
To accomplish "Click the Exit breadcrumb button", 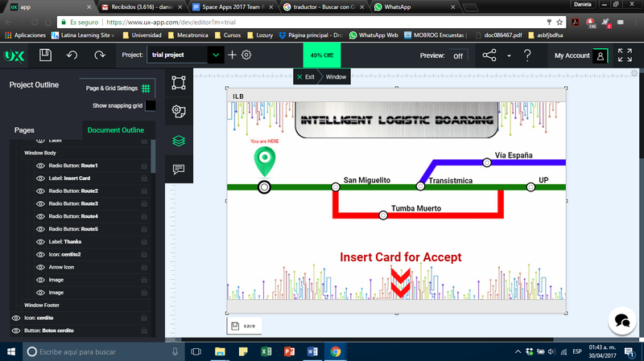I will point(305,76).
